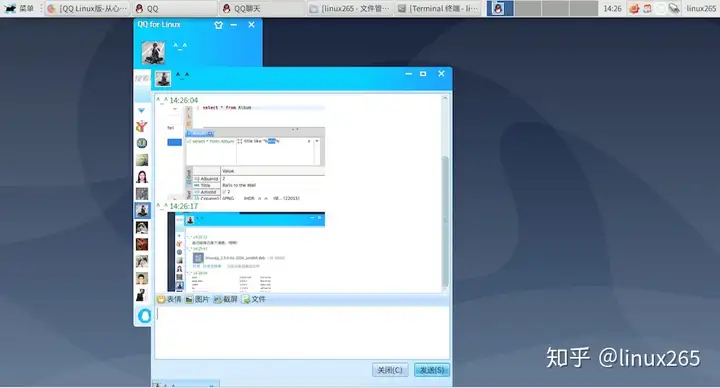The height and width of the screenshot is (388, 720).
Task: Open the 菜单 system menu
Action: click(19, 8)
